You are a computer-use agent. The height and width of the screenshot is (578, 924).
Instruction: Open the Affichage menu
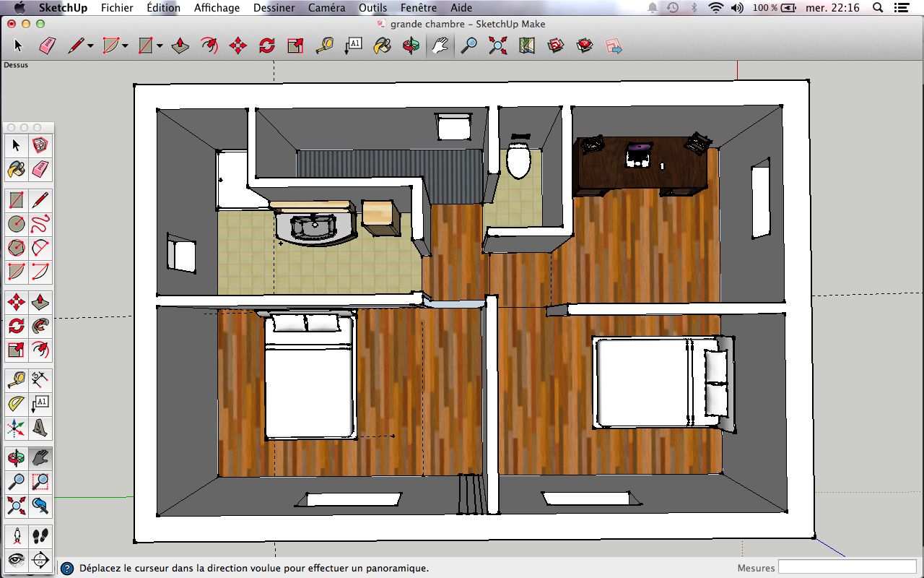click(x=217, y=8)
